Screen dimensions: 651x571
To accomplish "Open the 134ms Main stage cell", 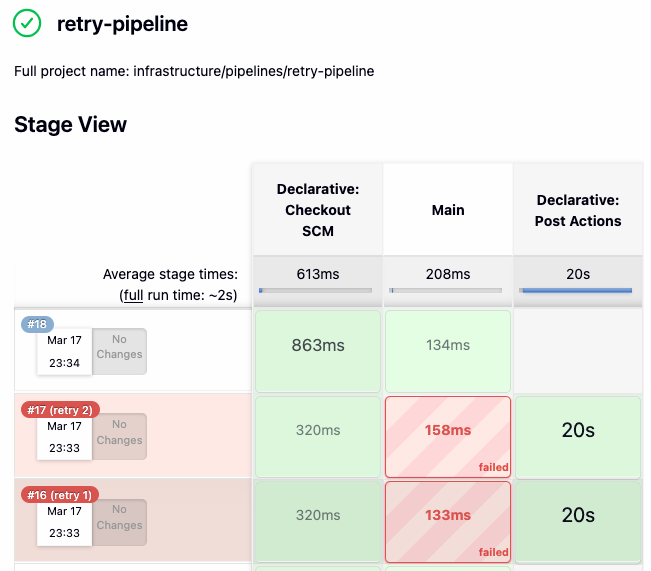I will (448, 346).
